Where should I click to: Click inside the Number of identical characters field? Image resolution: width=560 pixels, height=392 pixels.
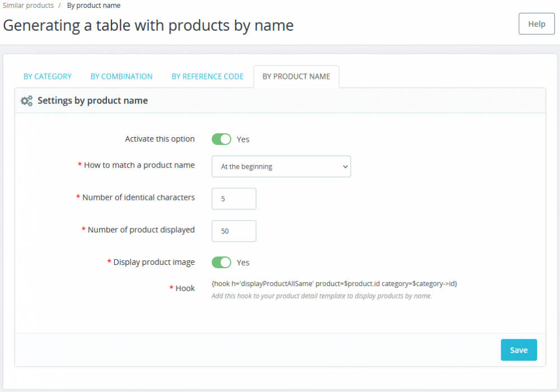click(x=234, y=198)
